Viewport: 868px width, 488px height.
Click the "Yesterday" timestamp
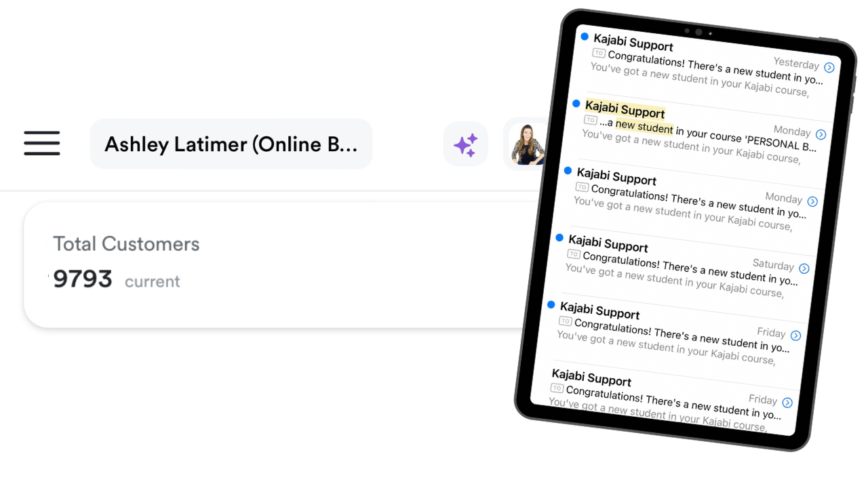[796, 64]
